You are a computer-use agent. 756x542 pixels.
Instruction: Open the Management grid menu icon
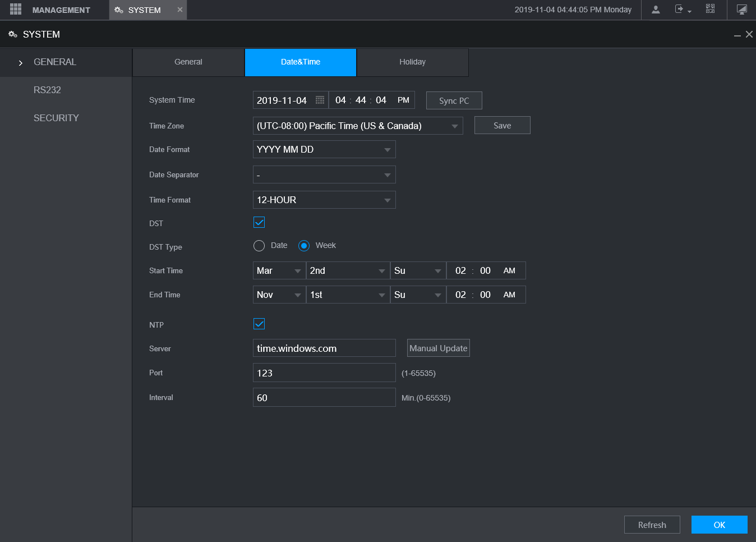pyautogui.click(x=16, y=10)
